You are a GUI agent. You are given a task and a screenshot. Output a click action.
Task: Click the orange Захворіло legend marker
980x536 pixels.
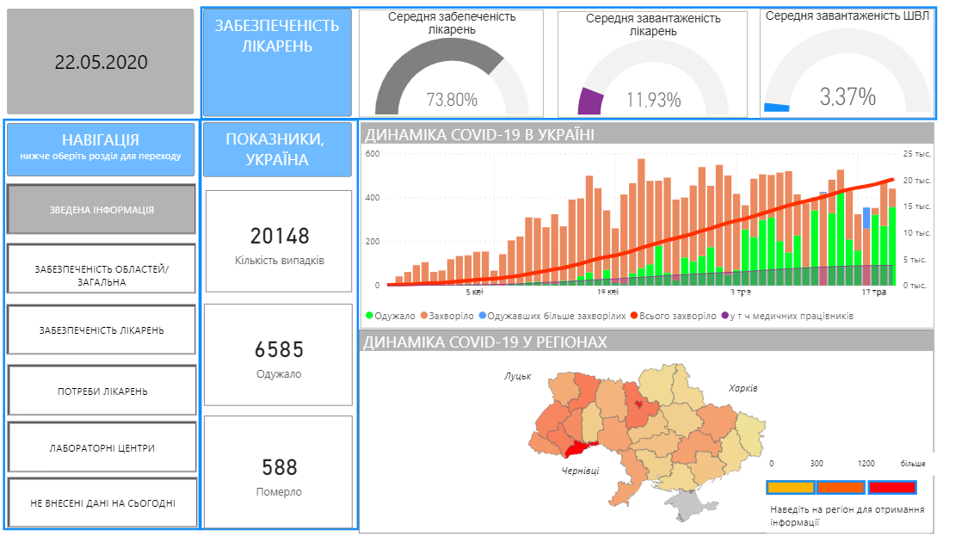pos(423,316)
